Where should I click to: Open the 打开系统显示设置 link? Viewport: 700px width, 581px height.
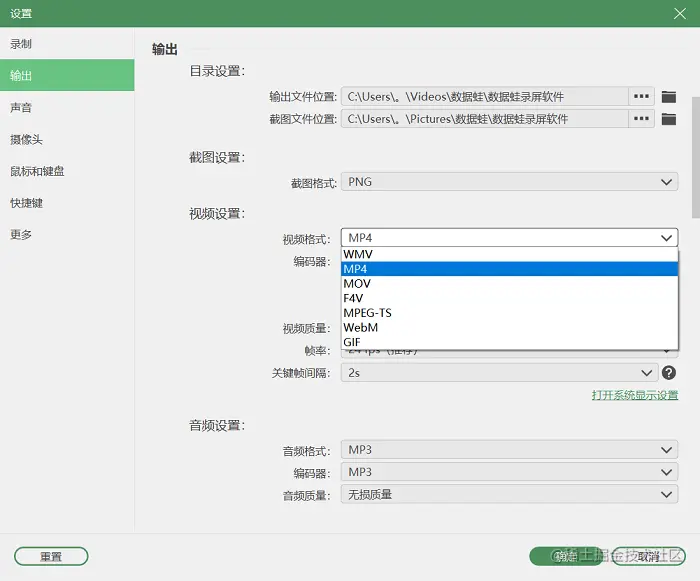635,395
